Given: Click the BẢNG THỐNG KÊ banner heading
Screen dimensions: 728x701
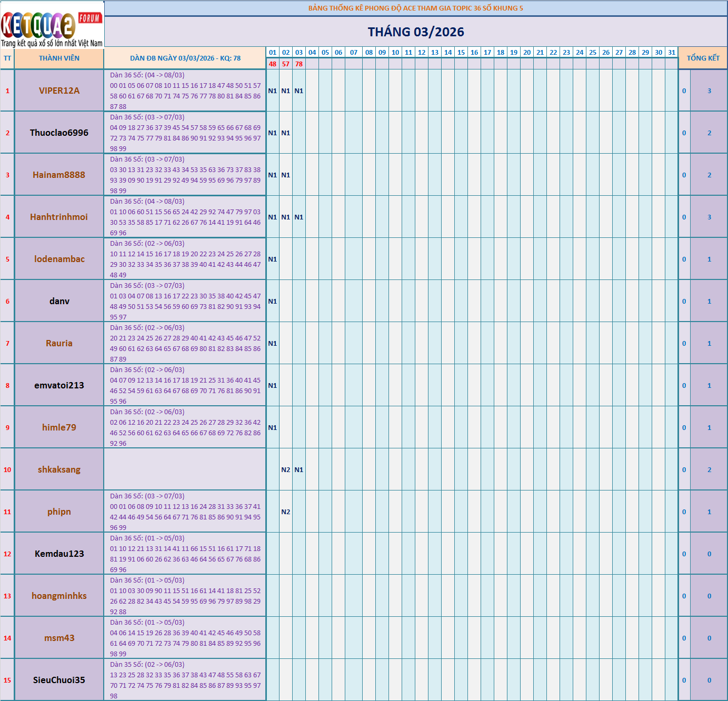Looking at the screenshot, I should pyautogui.click(x=416, y=7).
